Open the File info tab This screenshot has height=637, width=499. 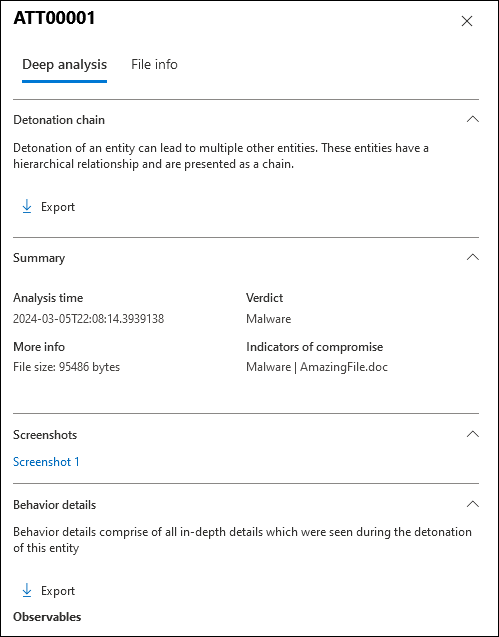[x=154, y=65]
